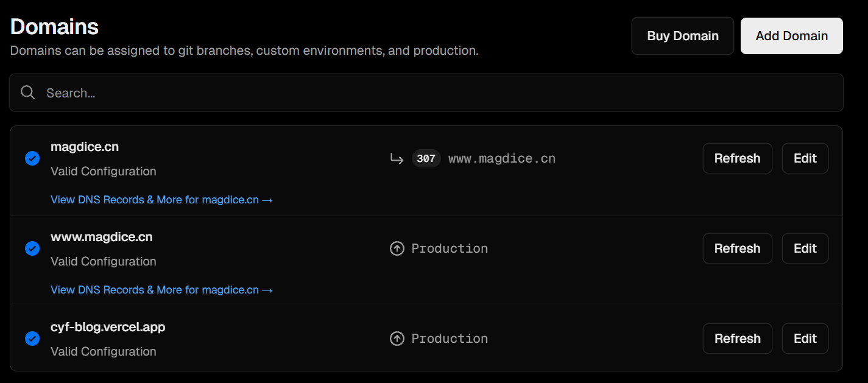Click the Production arrow icon for cyf-blog.vercel.app
868x383 pixels.
[x=397, y=339]
